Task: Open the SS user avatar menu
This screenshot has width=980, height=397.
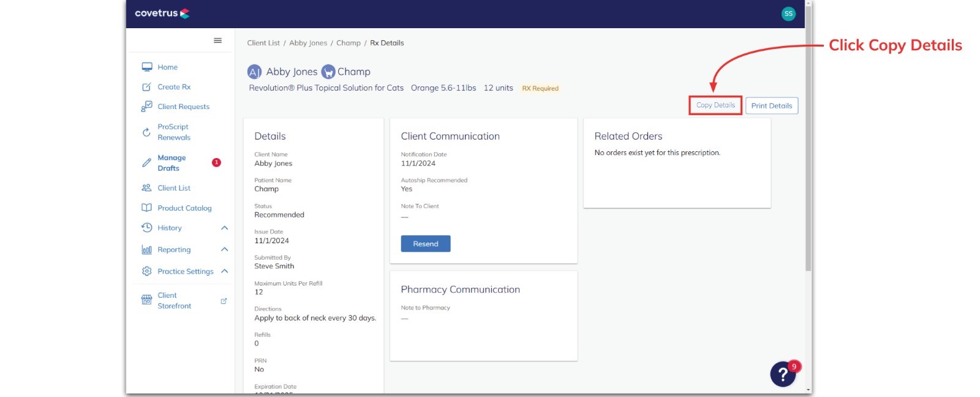Action: pyautogui.click(x=788, y=13)
